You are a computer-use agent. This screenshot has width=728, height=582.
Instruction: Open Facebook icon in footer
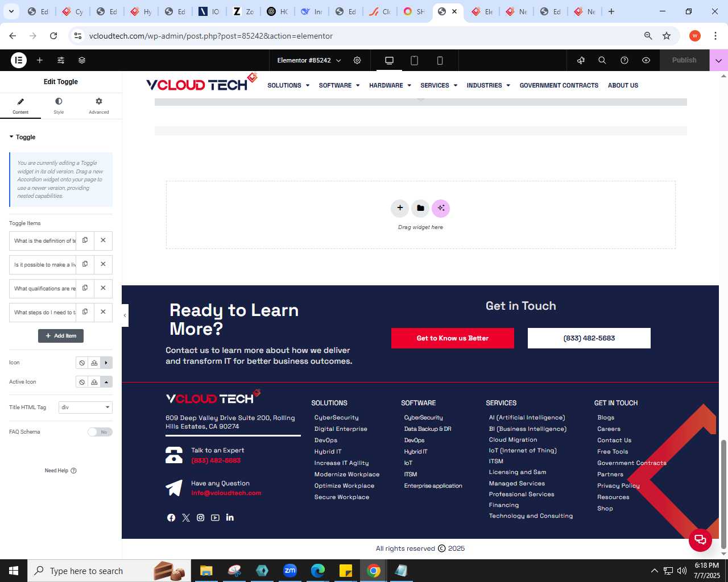171,517
